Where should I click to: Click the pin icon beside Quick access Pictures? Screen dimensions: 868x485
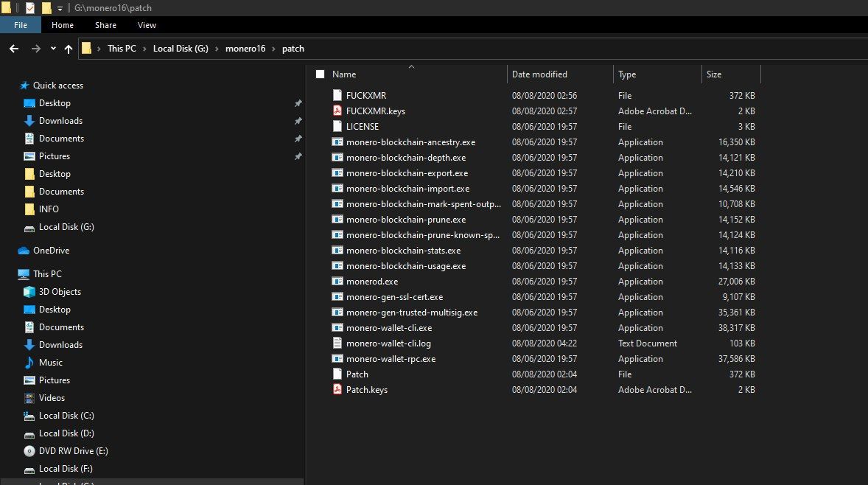point(298,156)
